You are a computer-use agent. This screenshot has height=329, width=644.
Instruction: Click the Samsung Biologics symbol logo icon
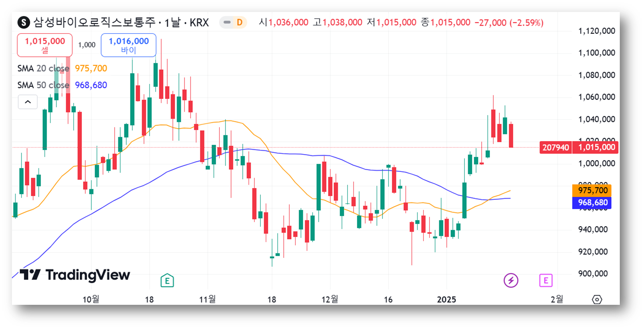(24, 23)
